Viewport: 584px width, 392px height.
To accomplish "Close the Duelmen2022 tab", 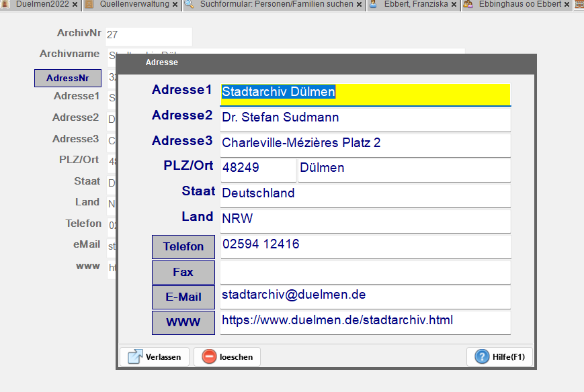I will pyautogui.click(x=75, y=5).
